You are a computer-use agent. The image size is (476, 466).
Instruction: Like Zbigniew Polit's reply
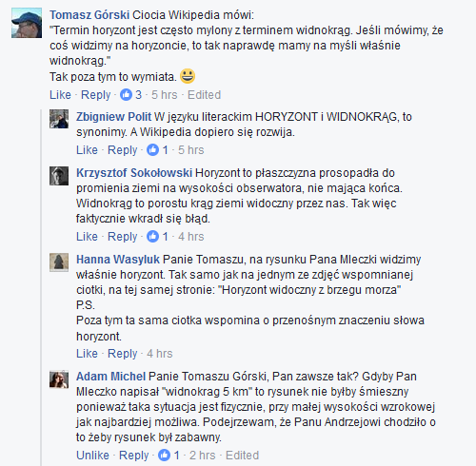coord(87,150)
